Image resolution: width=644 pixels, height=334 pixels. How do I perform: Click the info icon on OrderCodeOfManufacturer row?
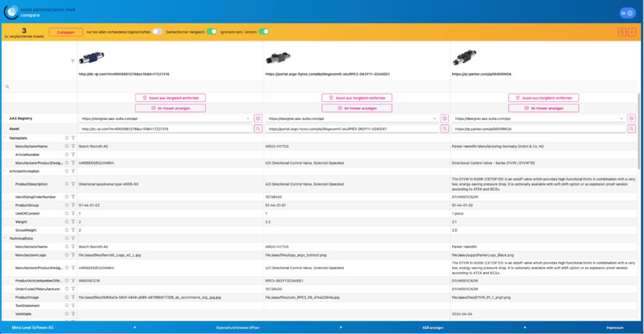[x=67, y=289]
